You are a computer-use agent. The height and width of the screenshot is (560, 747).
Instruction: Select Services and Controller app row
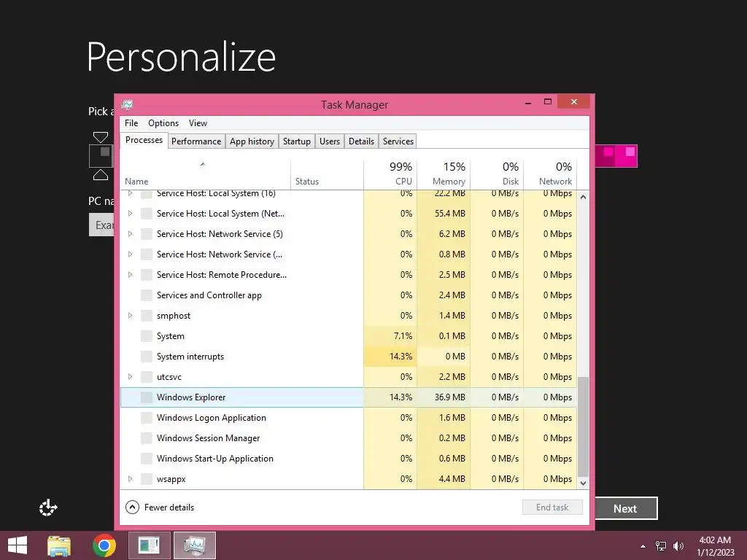[x=348, y=295]
